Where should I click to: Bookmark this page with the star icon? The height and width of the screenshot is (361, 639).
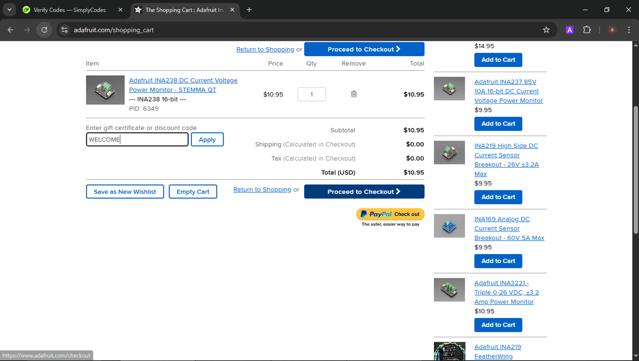coord(546,30)
